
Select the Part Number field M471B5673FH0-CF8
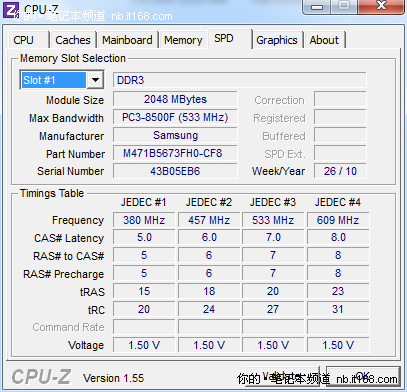pyautogui.click(x=175, y=153)
